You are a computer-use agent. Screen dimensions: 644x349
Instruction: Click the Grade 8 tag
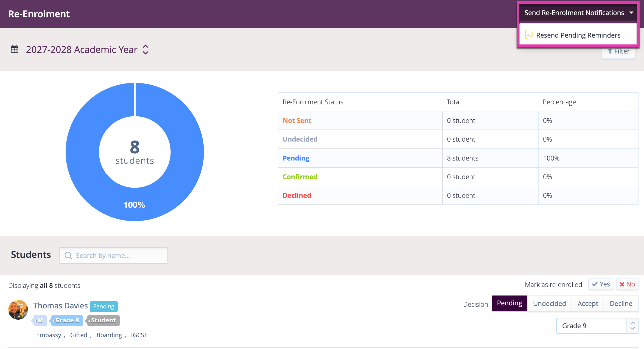(67, 320)
